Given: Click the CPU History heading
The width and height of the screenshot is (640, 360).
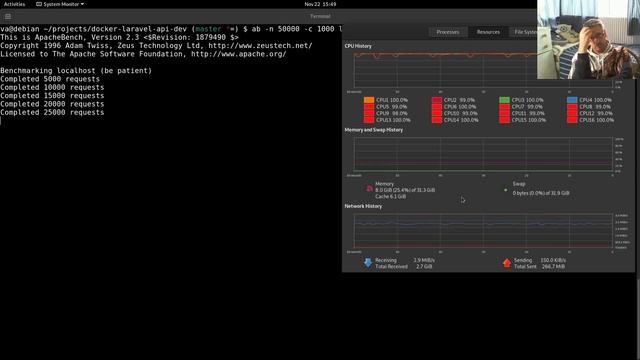Looking at the screenshot, I should click(x=358, y=46).
